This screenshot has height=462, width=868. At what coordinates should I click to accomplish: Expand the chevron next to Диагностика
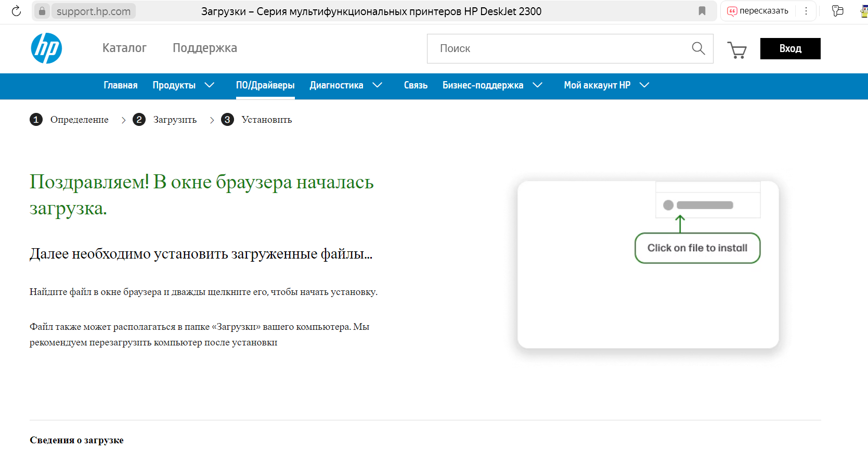[378, 85]
